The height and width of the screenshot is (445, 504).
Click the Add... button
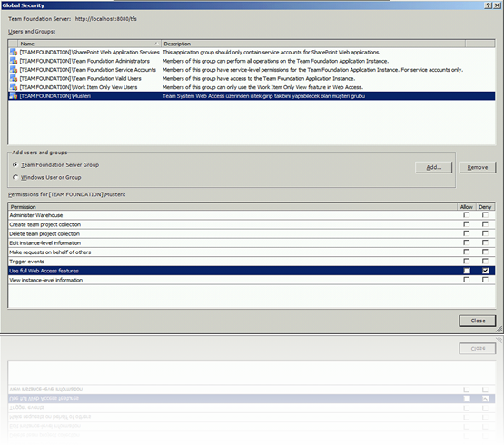coord(433,167)
